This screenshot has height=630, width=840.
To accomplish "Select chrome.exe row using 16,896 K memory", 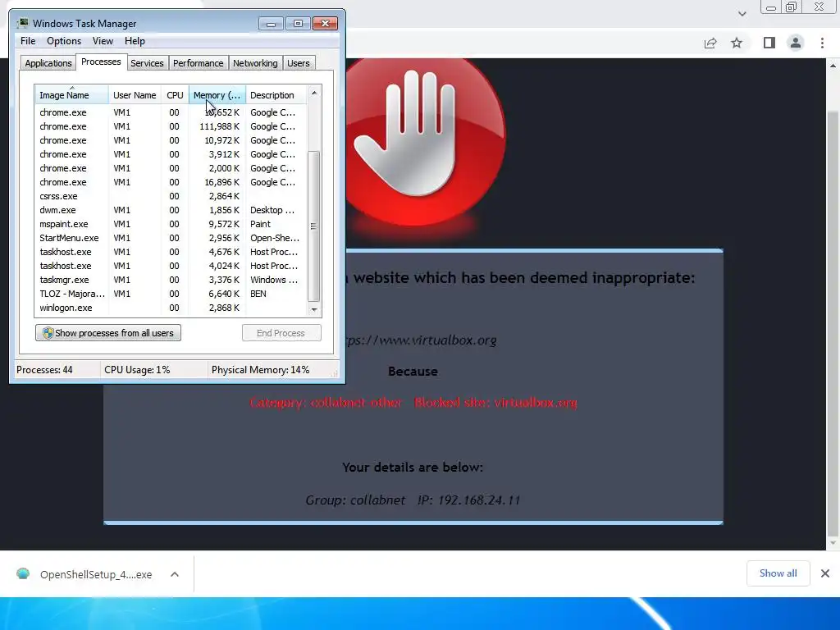I will coord(171,182).
